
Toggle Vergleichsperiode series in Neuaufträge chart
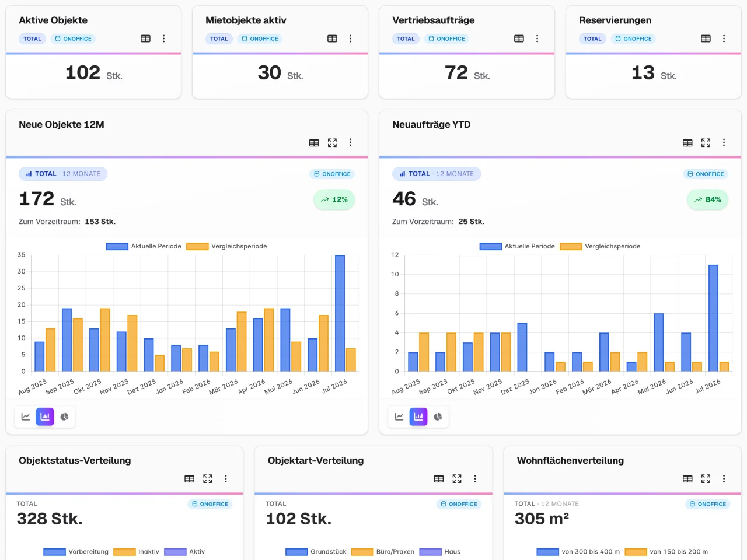(x=600, y=246)
